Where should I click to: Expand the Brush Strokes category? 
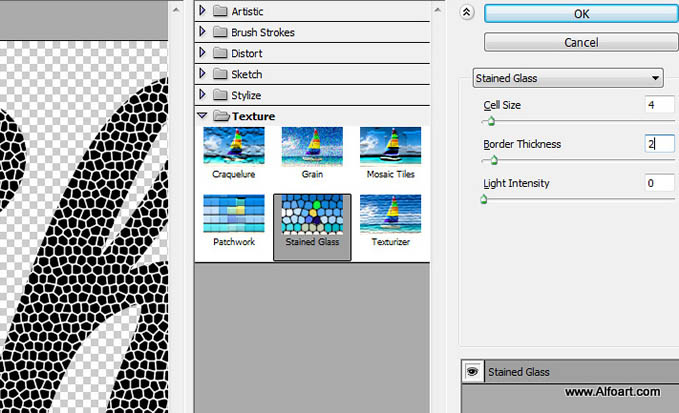[x=204, y=32]
